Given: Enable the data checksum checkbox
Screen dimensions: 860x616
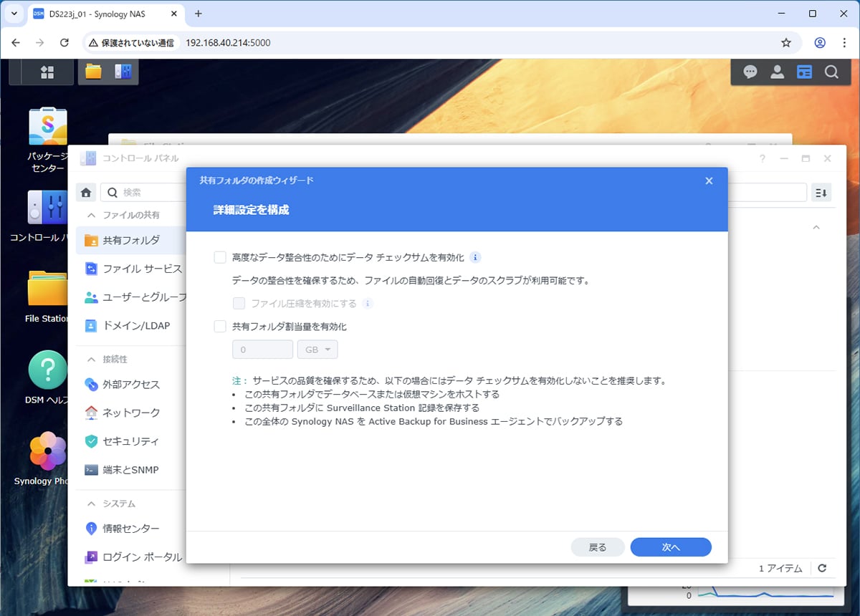Looking at the screenshot, I should click(x=220, y=257).
